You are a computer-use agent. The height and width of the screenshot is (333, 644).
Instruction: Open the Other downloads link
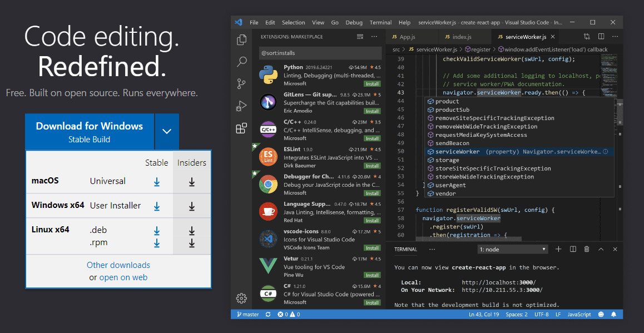point(118,265)
